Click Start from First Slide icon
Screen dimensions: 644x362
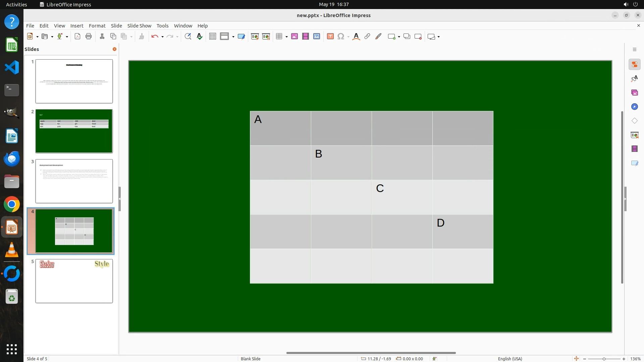click(255, 37)
